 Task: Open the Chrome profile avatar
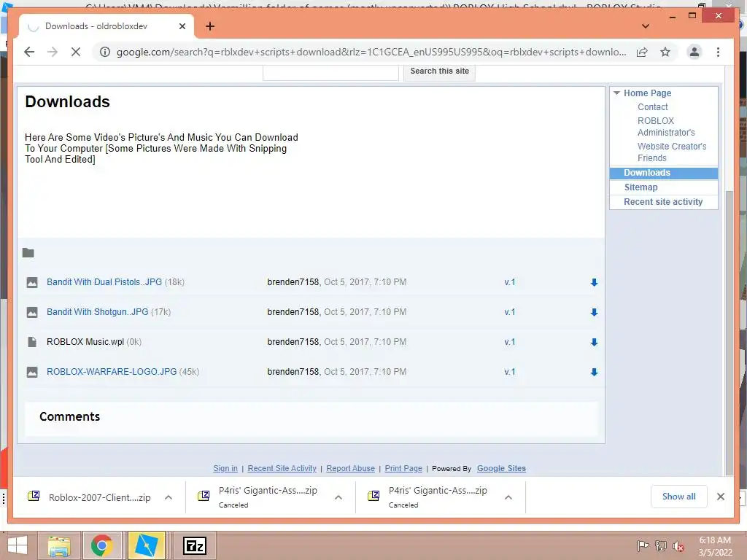coord(694,52)
